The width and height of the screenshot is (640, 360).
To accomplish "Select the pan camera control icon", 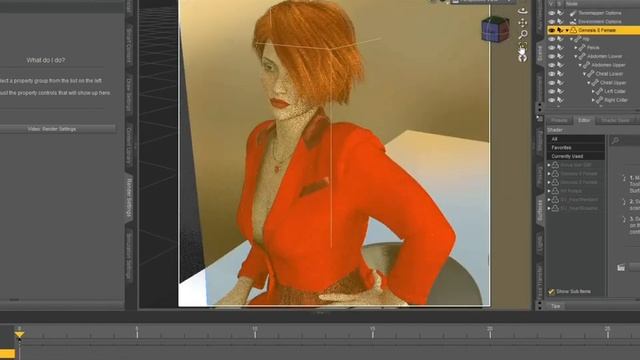I will (x=522, y=23).
